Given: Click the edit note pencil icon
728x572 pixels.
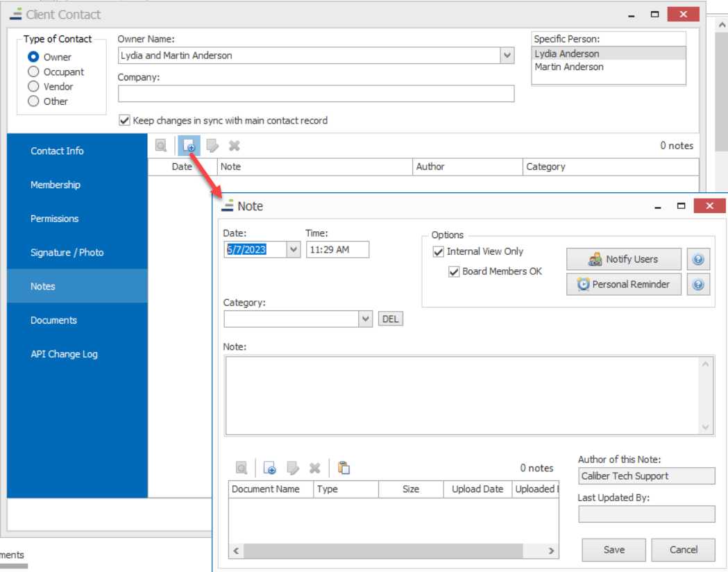Looking at the screenshot, I should (212, 145).
